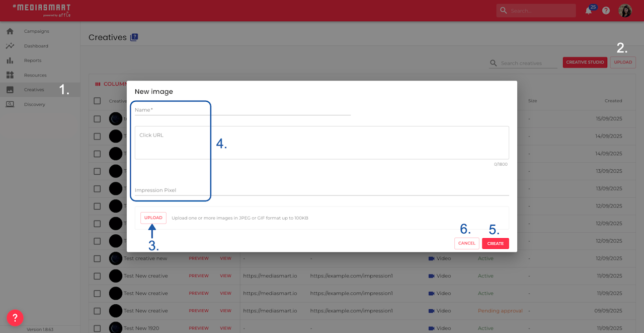The height and width of the screenshot is (333, 644).
Task: Click the Size column header
Action: coord(533,101)
